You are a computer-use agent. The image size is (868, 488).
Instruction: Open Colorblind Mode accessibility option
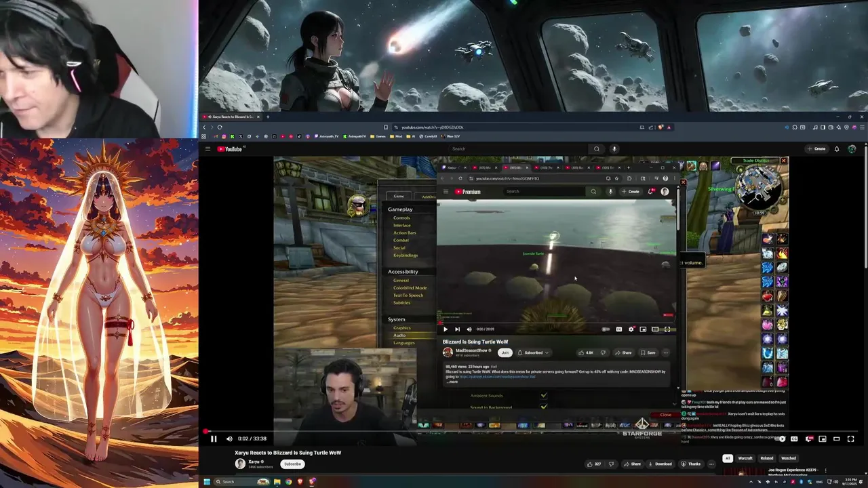pyautogui.click(x=410, y=288)
